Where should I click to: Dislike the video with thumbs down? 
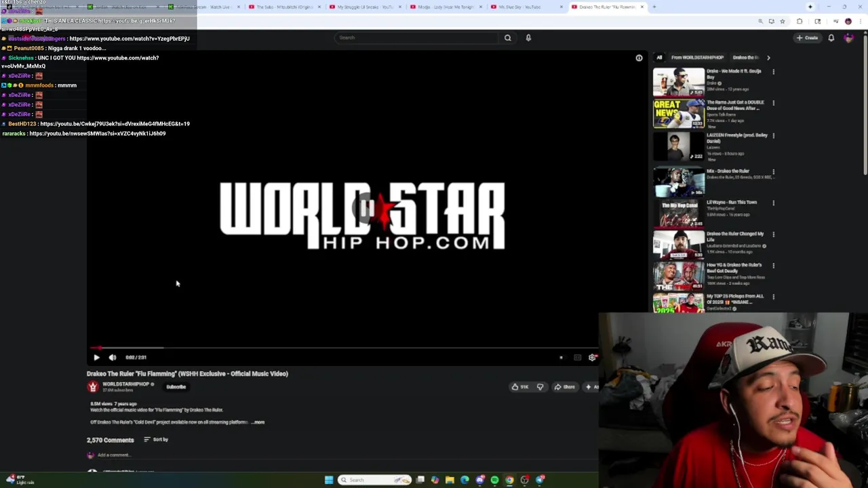tap(540, 387)
